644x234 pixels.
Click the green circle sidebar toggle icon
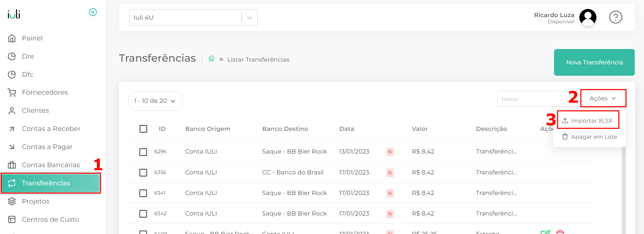(x=93, y=12)
